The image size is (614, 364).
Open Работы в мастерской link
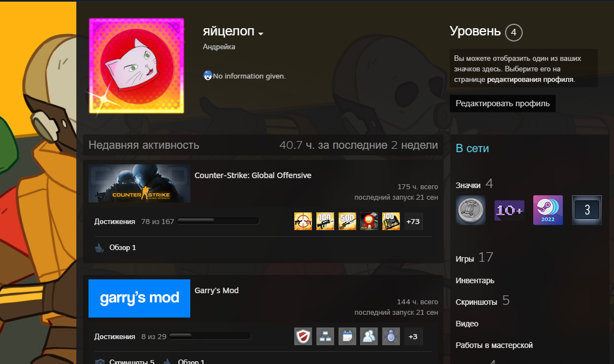tap(494, 345)
